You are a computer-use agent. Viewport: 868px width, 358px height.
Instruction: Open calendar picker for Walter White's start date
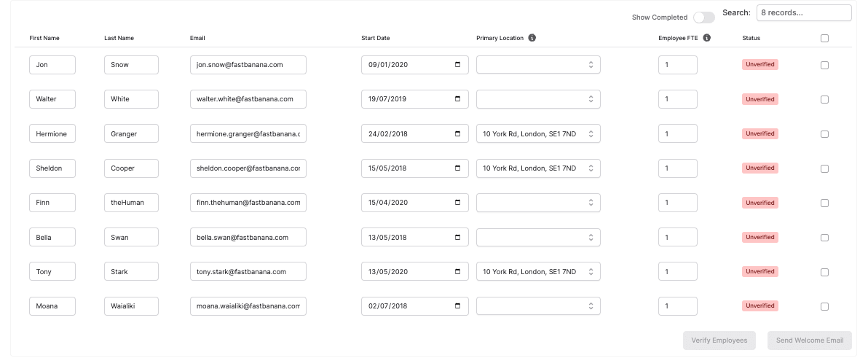point(457,99)
